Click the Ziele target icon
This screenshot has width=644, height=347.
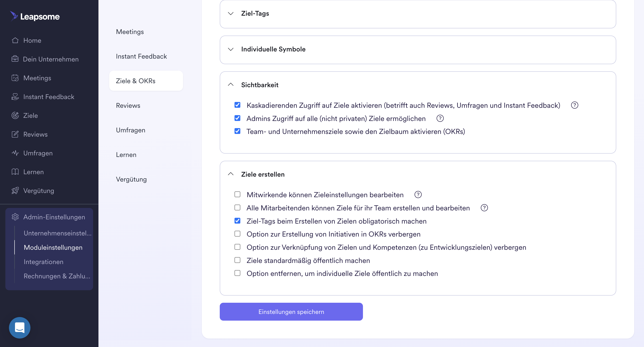(15, 115)
